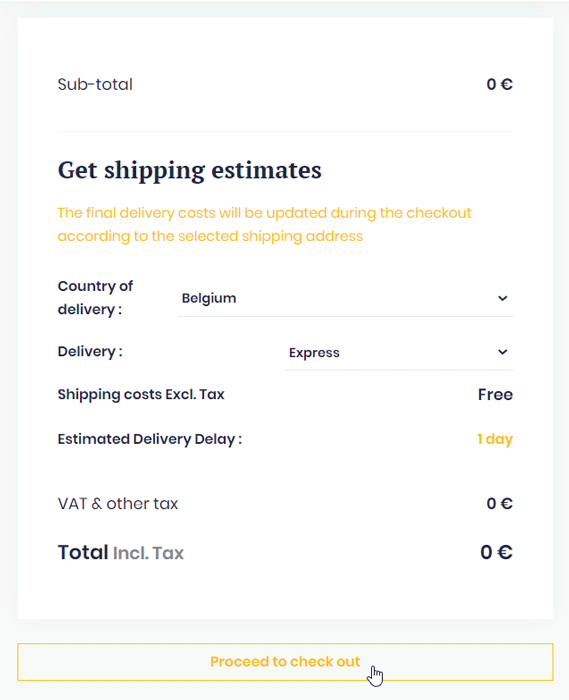Viewport: 569px width, 700px height.
Task: Click the Proceed to check out button
Action: click(x=285, y=662)
